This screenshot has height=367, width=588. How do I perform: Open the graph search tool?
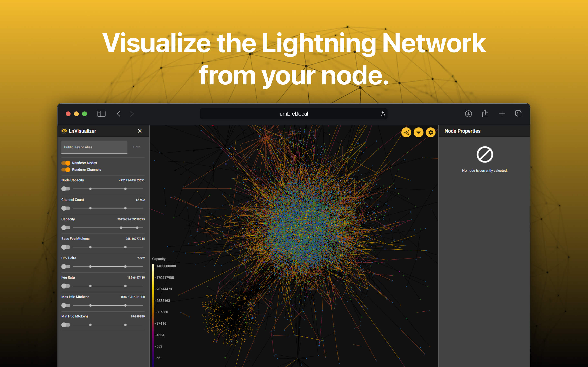[x=406, y=132]
